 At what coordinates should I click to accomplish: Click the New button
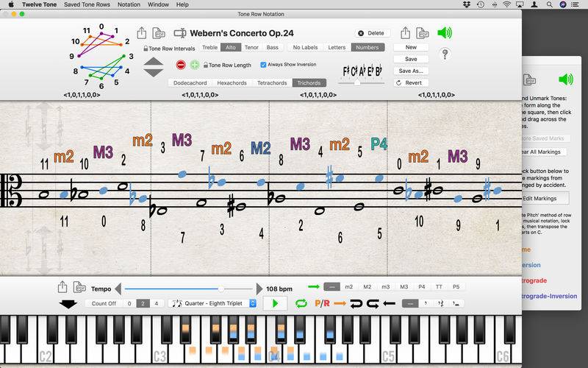(x=411, y=47)
